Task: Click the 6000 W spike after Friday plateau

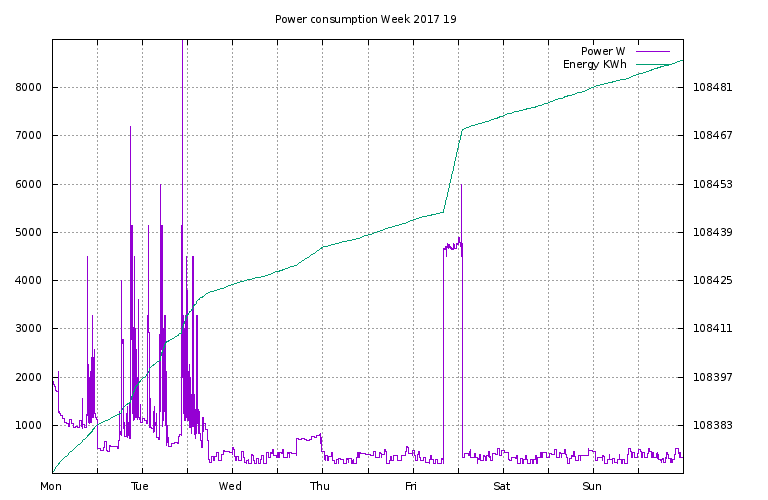Action: click(461, 211)
